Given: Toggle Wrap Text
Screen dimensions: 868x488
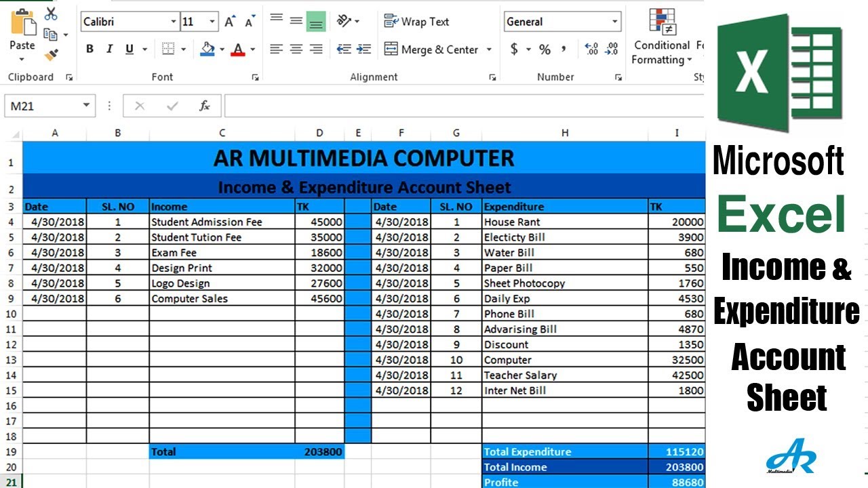Looking at the screenshot, I should 416,22.
